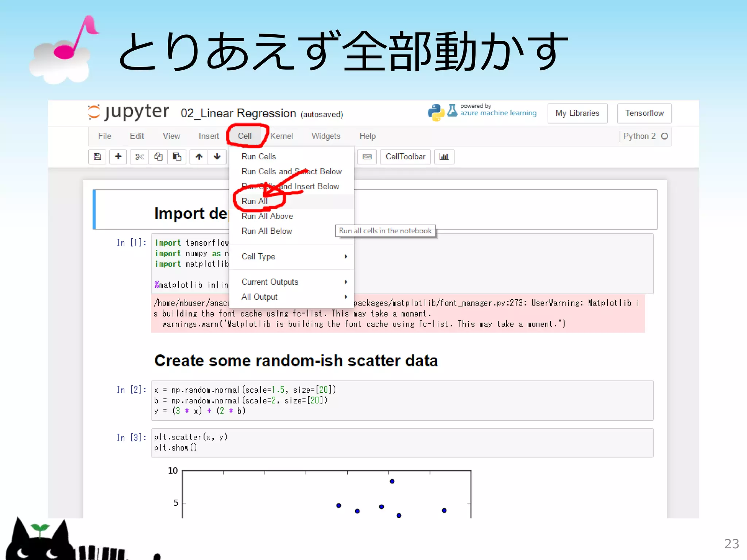
Task: Paste cells below icon
Action: click(177, 157)
